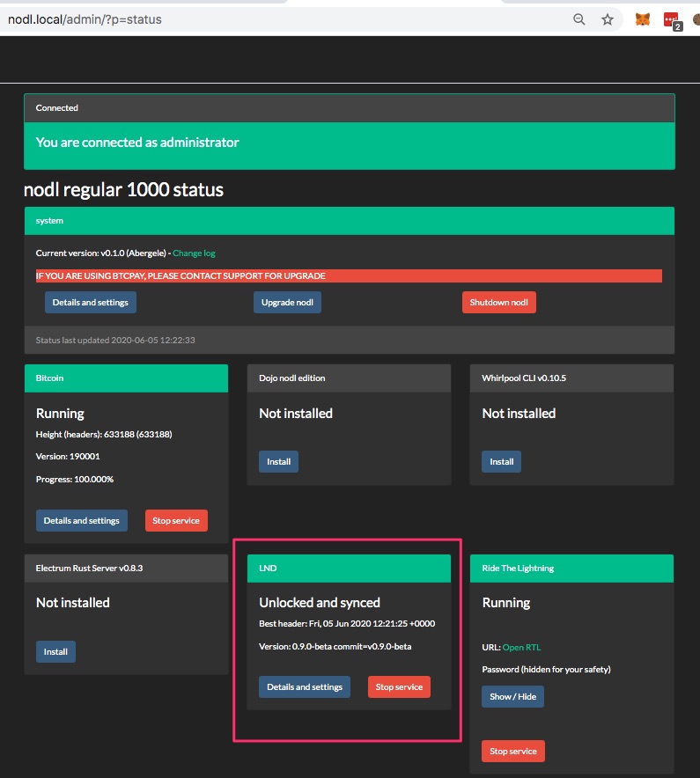Click Whirlpool 'Not installed' status text
The height and width of the screenshot is (778, 700).
coord(519,414)
